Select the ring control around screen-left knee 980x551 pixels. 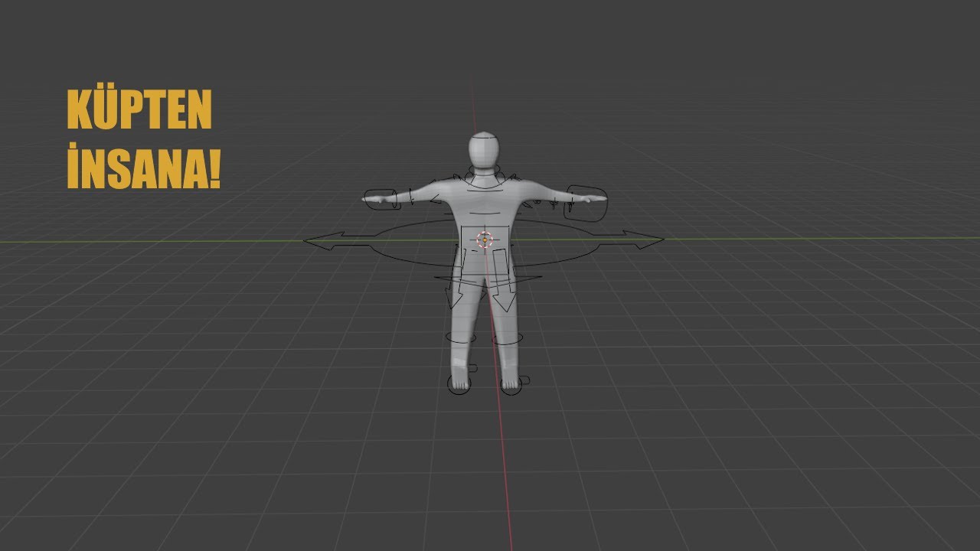[460, 337]
